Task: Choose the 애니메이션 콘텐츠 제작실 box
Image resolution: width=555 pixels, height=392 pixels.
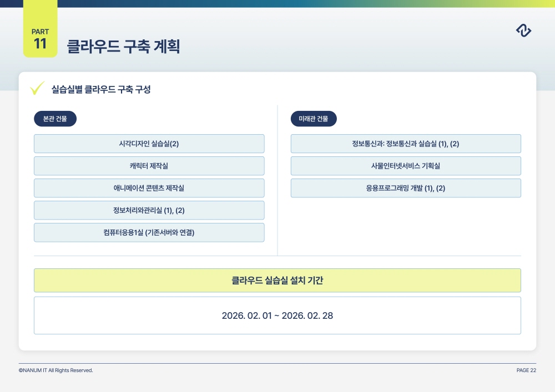Action: pos(149,188)
